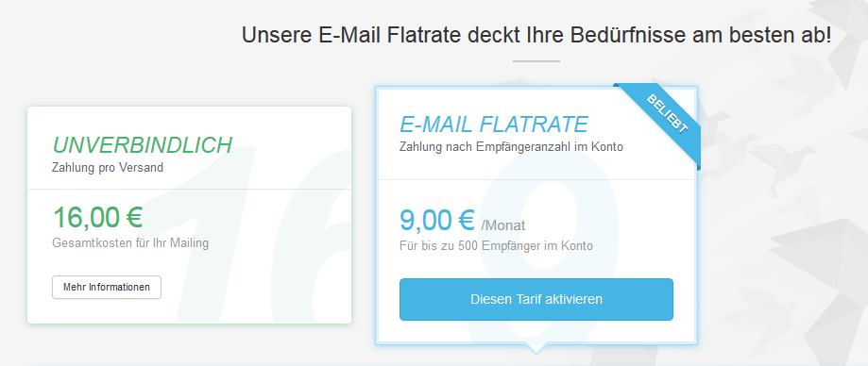The width and height of the screenshot is (868, 366).
Task: Select the 9,00 € monthly price
Action: (436, 221)
